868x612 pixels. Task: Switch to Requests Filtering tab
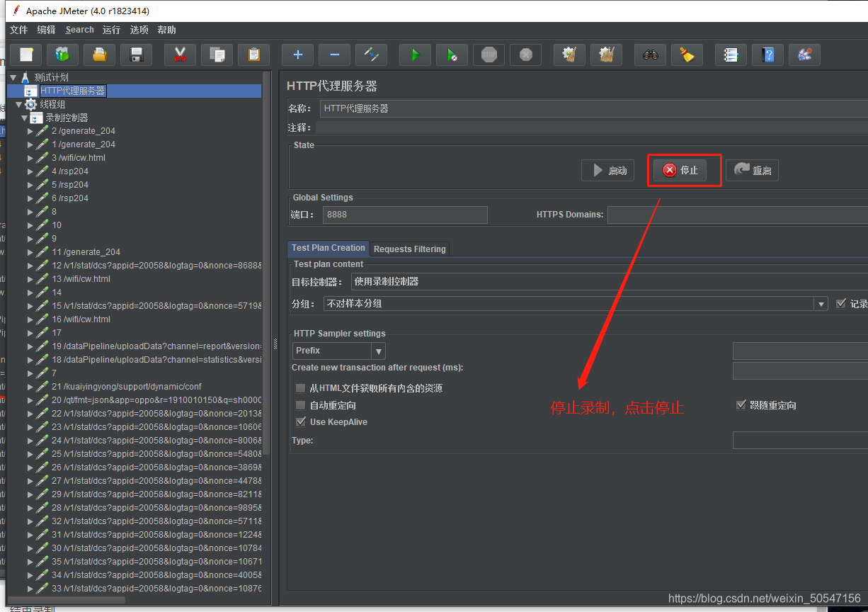[409, 249]
